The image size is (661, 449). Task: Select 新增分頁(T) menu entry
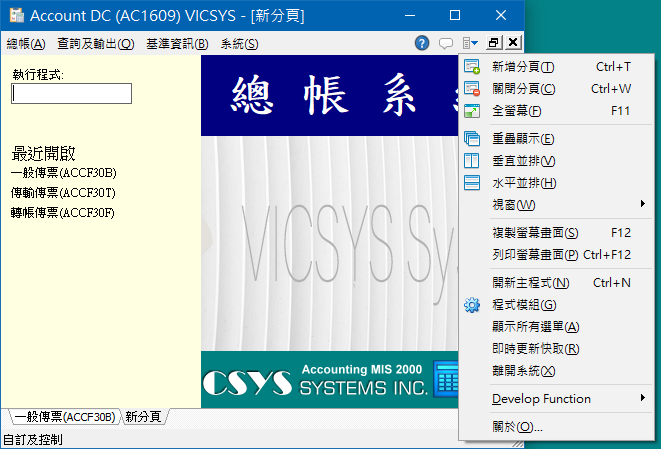coord(556,67)
